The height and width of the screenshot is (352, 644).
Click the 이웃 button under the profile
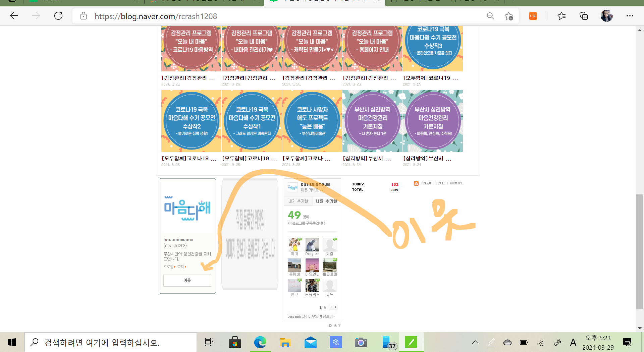point(187,280)
